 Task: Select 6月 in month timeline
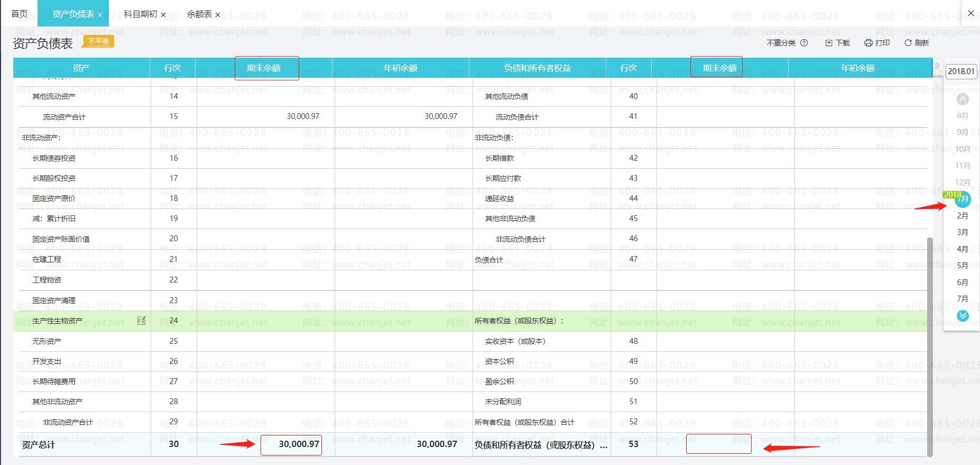[963, 282]
